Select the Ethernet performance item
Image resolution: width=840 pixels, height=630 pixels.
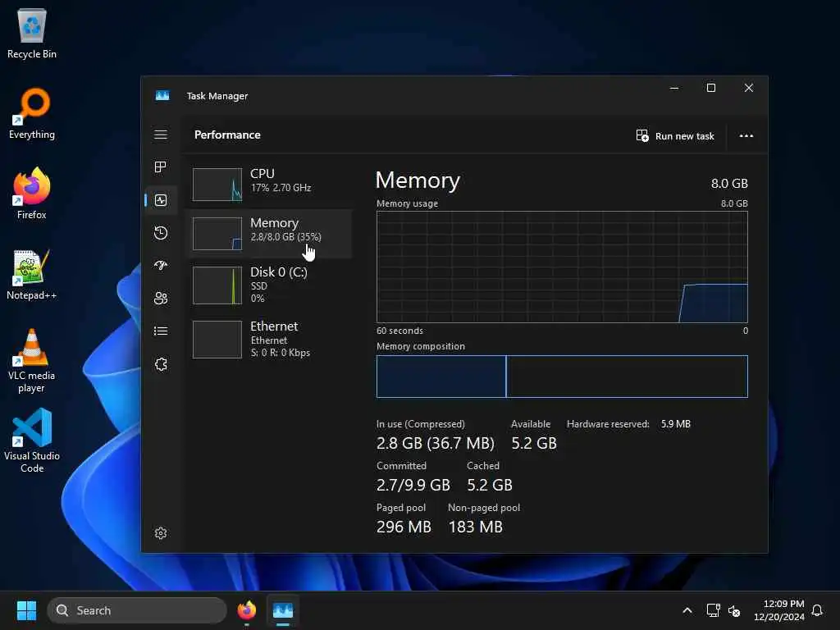tap(269, 339)
